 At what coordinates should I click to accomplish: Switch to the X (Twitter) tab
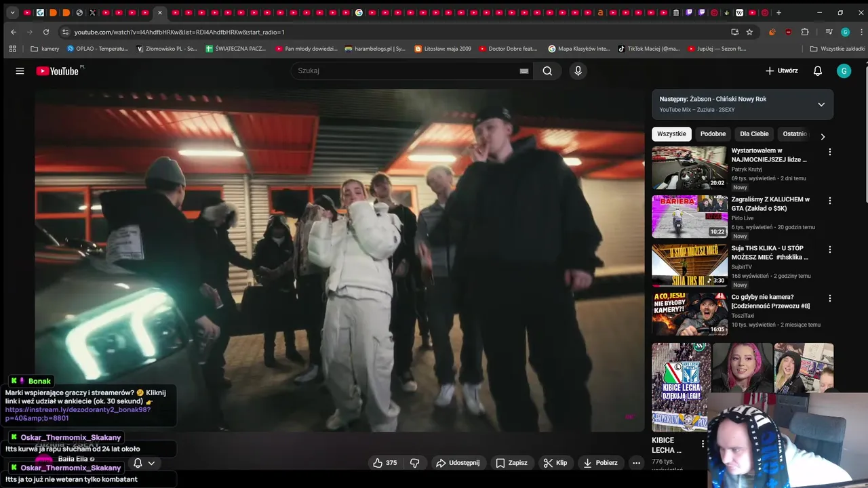tap(92, 12)
